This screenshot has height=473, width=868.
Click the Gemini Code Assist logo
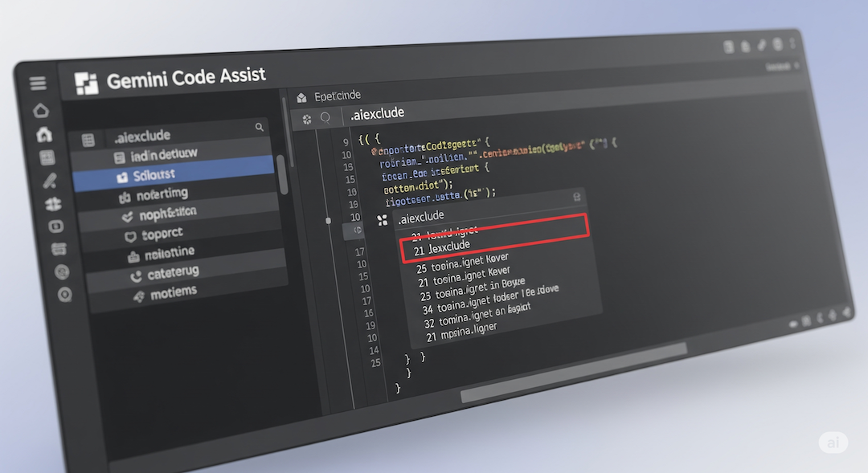[x=86, y=83]
